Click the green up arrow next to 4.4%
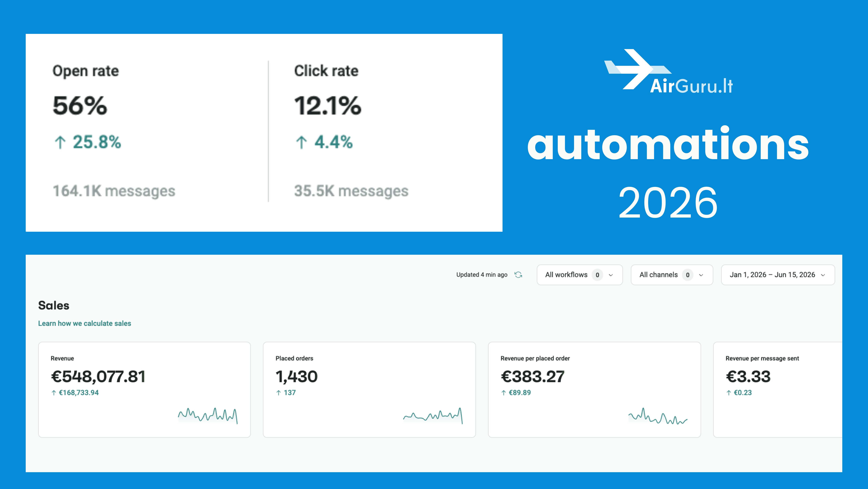Image resolution: width=868 pixels, height=489 pixels. [301, 142]
